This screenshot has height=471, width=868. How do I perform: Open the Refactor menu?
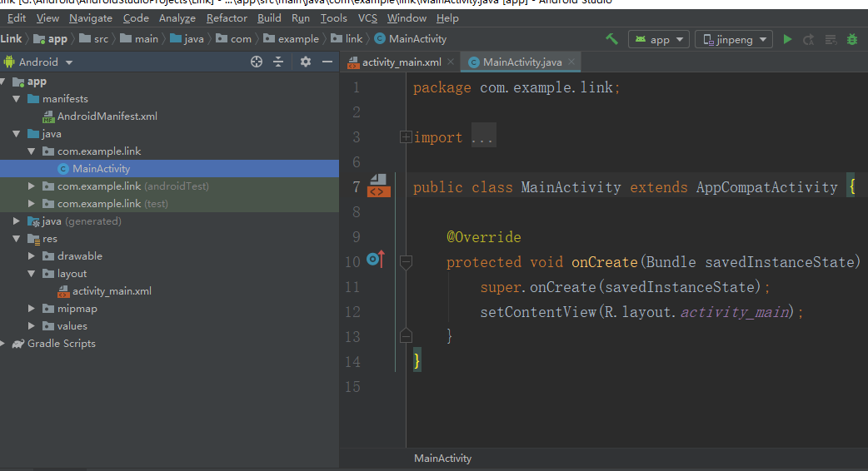227,17
